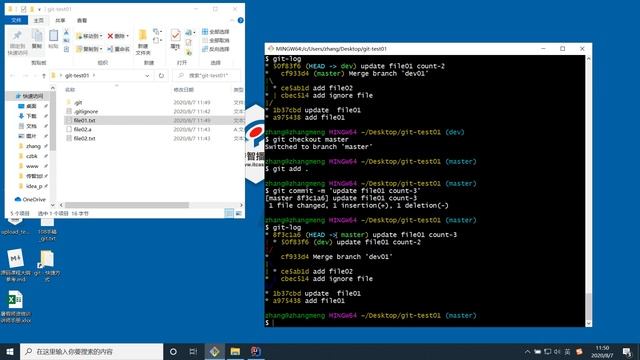The image size is (640, 360).
Task: Click the Cut scissors icon in ribbon
Action: point(67,32)
